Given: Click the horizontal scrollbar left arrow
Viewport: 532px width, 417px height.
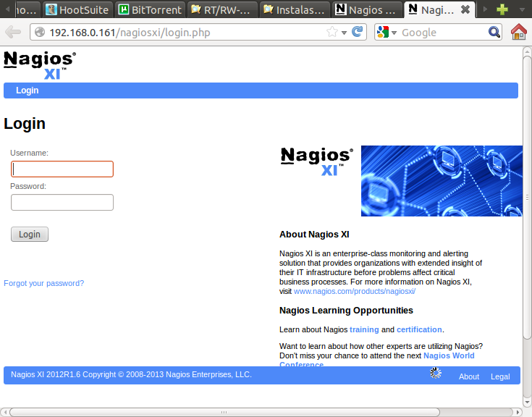Looking at the screenshot, I should [x=5, y=412].
